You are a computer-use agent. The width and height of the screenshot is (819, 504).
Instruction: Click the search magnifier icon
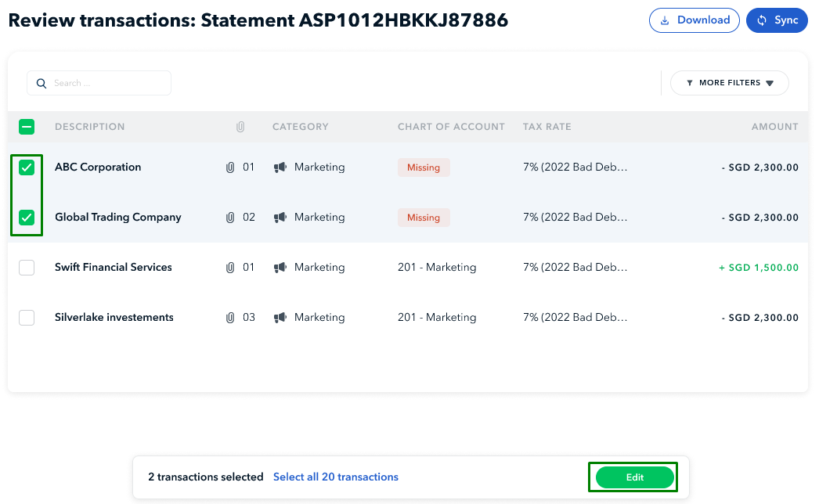click(41, 83)
